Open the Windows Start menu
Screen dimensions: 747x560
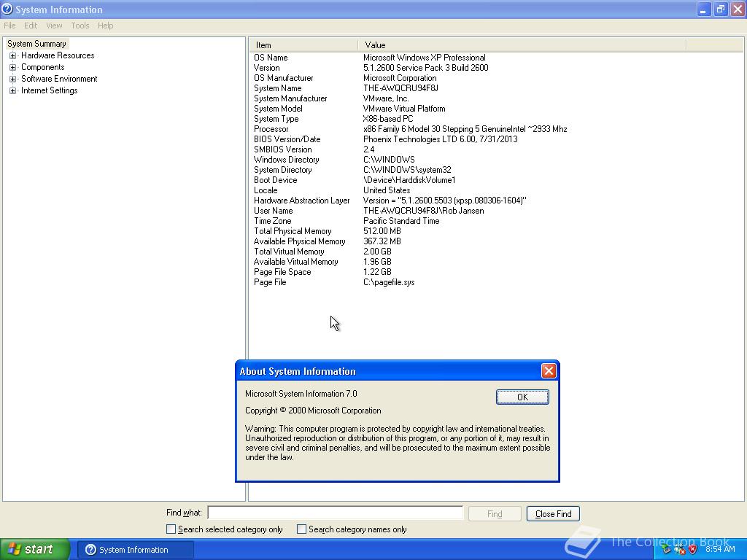click(34, 550)
